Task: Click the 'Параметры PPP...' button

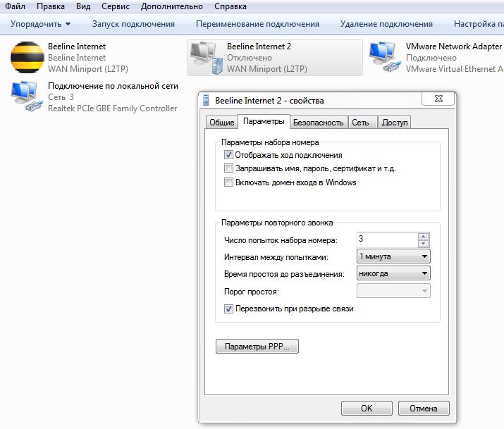Action: click(x=257, y=347)
